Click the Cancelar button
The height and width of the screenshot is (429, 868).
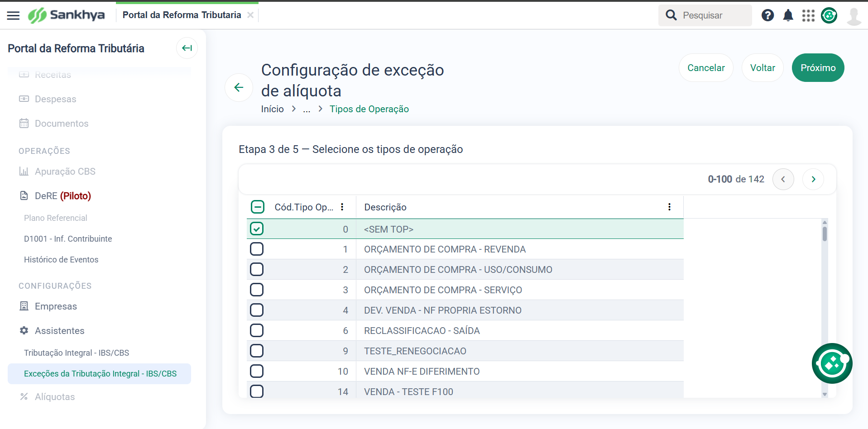pyautogui.click(x=706, y=68)
